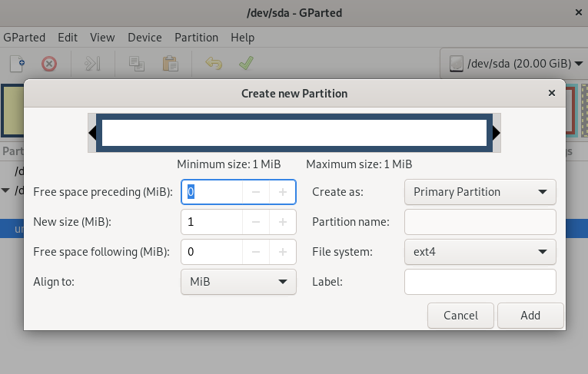Increase Free space following with plus
This screenshot has width=588, height=374.
(283, 251)
